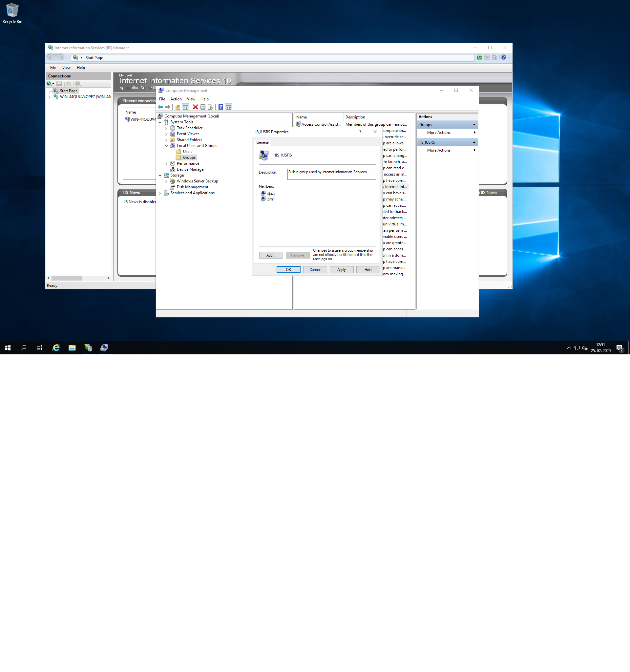Collapse the Local Users and Groups node
Image resolution: width=630 pixels, height=672 pixels.
tap(166, 146)
